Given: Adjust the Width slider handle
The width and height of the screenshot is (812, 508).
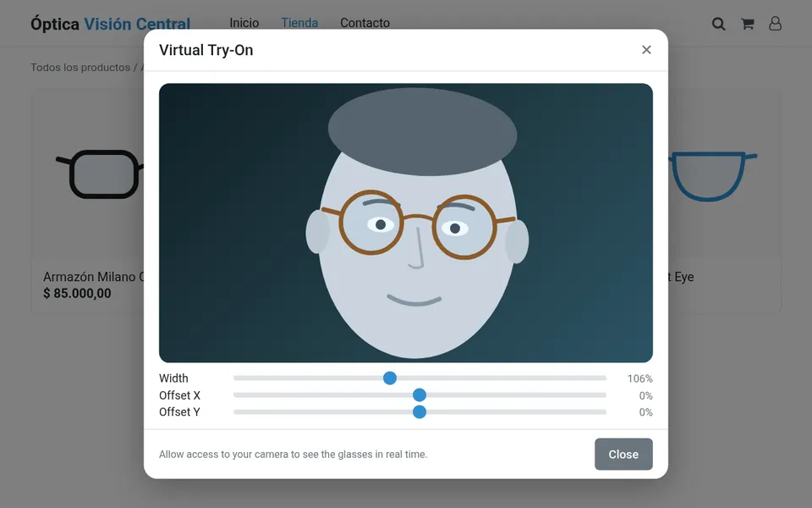Looking at the screenshot, I should [390, 378].
